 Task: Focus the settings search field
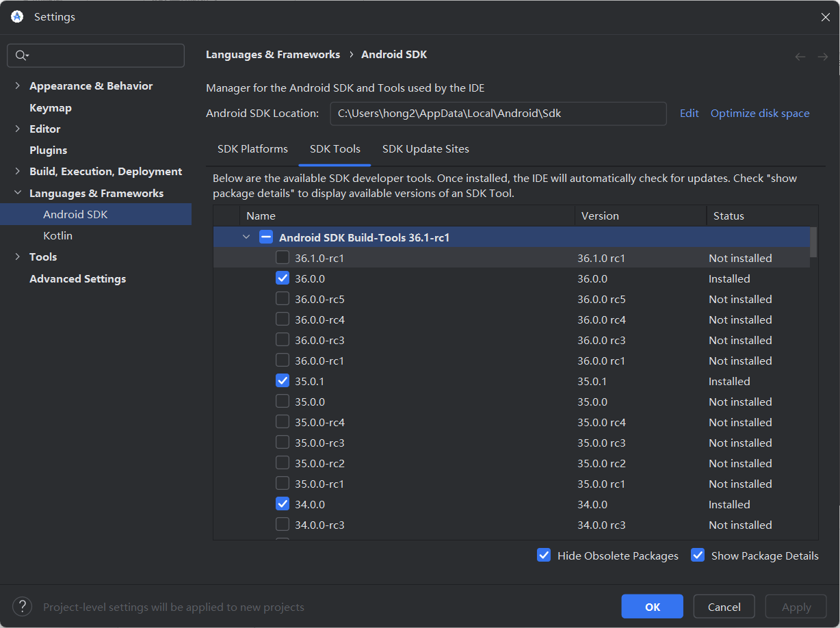(96, 56)
